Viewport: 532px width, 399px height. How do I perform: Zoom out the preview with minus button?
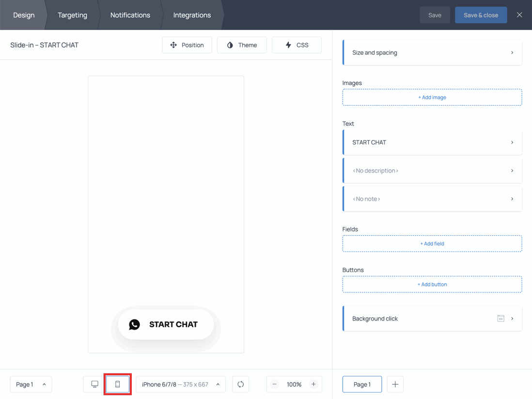tap(274, 384)
